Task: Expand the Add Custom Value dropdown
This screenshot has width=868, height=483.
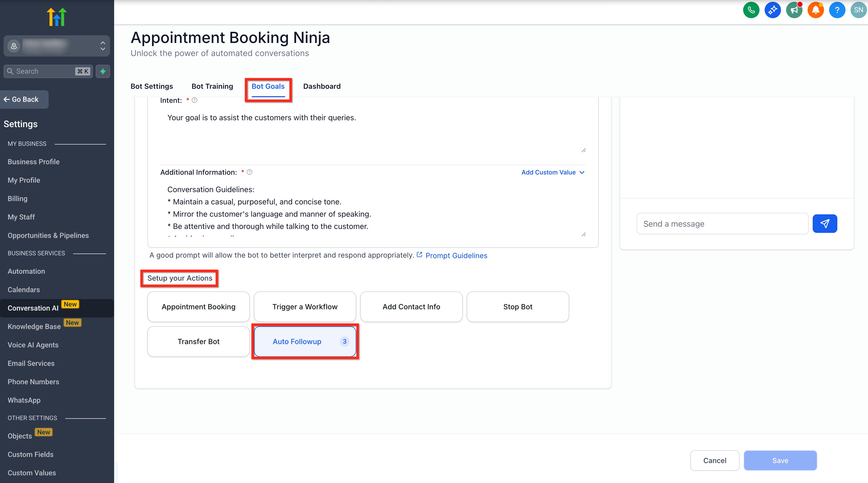Action: click(x=553, y=172)
